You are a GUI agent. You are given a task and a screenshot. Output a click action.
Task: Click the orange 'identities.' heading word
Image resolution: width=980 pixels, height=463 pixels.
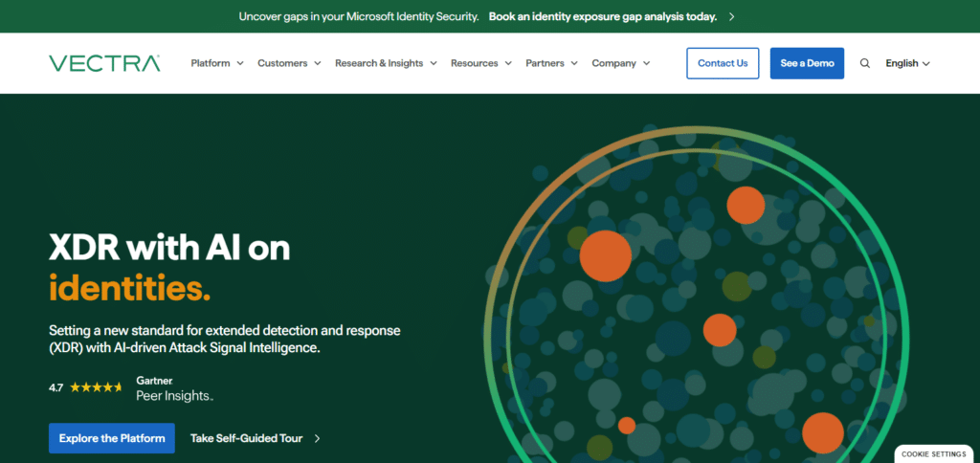tap(129, 288)
